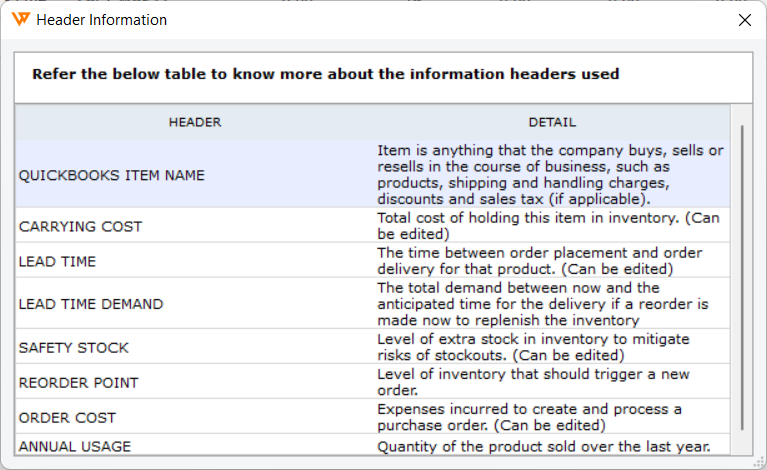Click the vertical scrollbar thumb
The height and width of the screenshot is (470, 767).
[742, 277]
